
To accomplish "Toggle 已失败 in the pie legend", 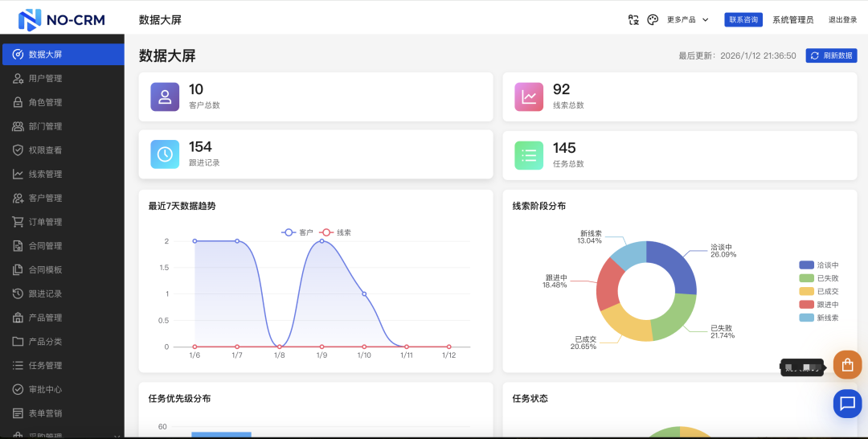I will coord(819,278).
